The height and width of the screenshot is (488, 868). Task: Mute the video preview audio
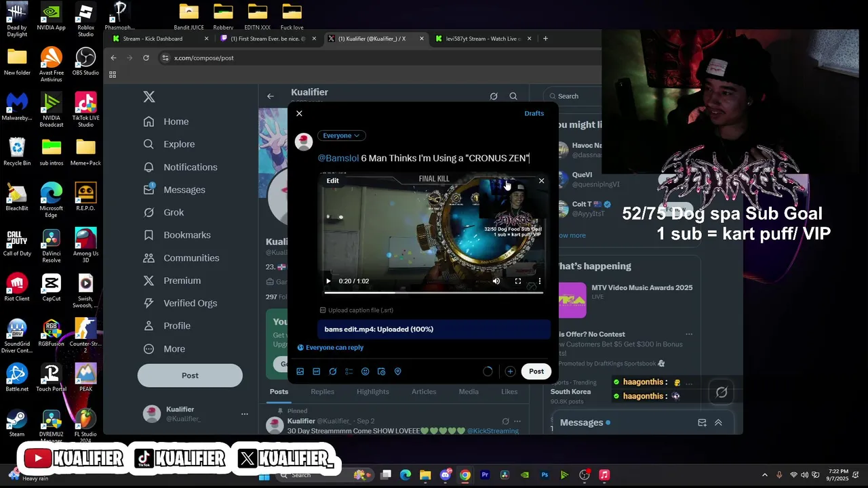pos(496,281)
